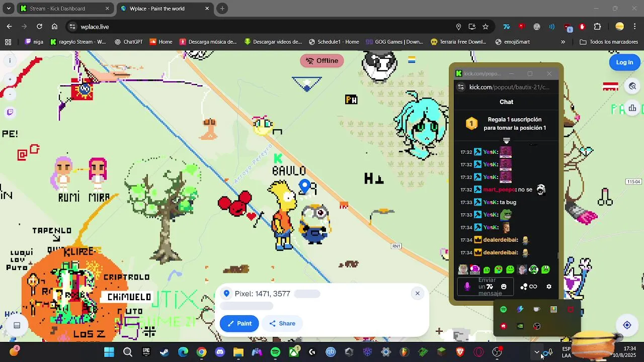644x362 pixels.
Task: Expand hidden bookmarks chevron
Action: (x=563, y=42)
